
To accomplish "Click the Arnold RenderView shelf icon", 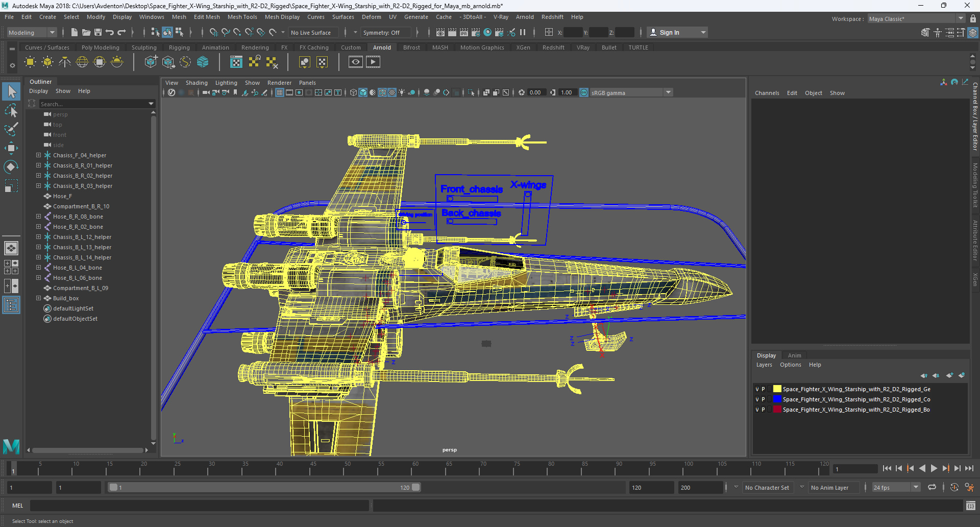I will (356, 62).
